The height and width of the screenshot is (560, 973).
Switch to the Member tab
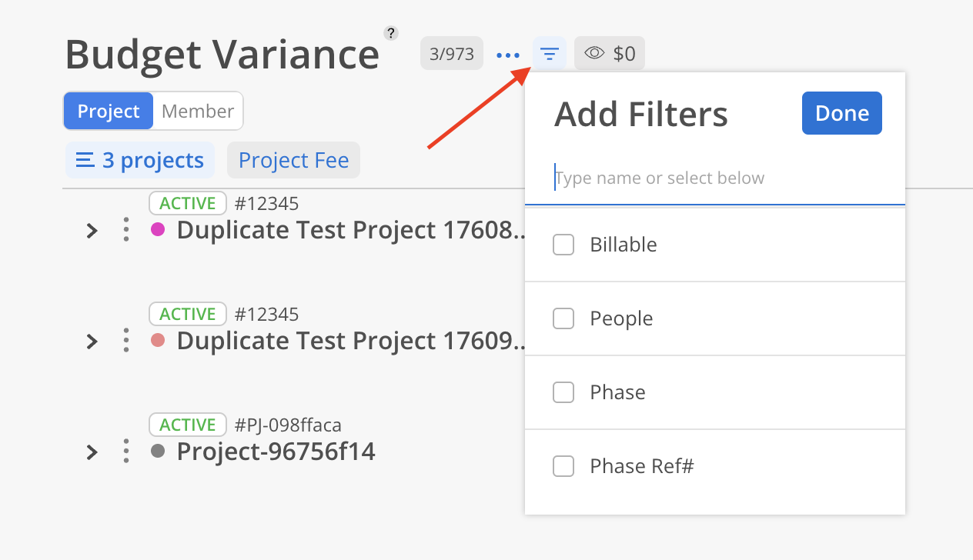click(x=198, y=112)
